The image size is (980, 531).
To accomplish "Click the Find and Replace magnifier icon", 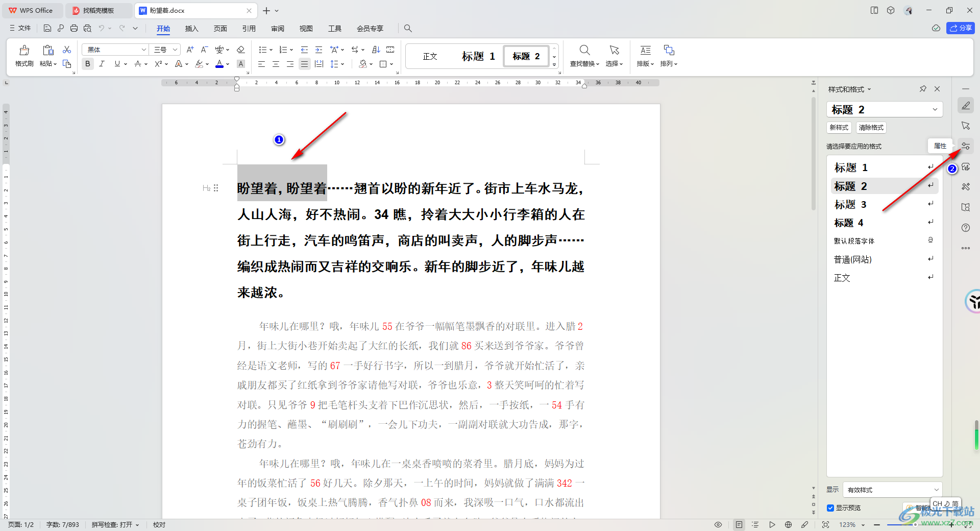I will [x=585, y=50].
